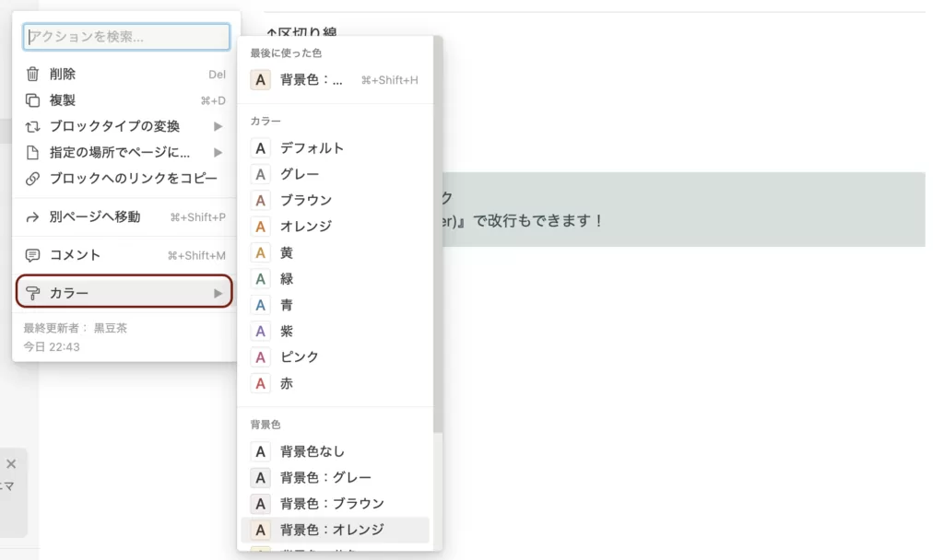Select 黄 text color

pyautogui.click(x=335, y=252)
